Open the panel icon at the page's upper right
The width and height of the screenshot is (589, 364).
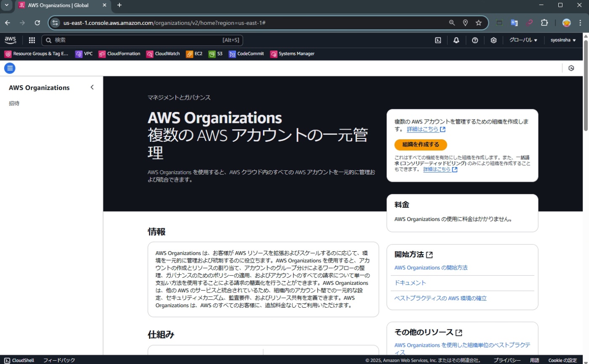[571, 68]
